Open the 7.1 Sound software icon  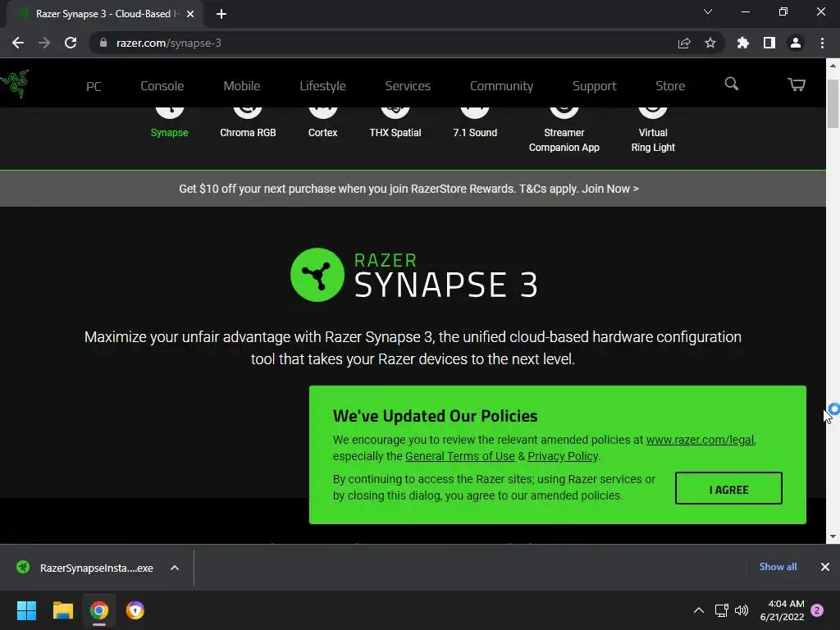[475, 112]
